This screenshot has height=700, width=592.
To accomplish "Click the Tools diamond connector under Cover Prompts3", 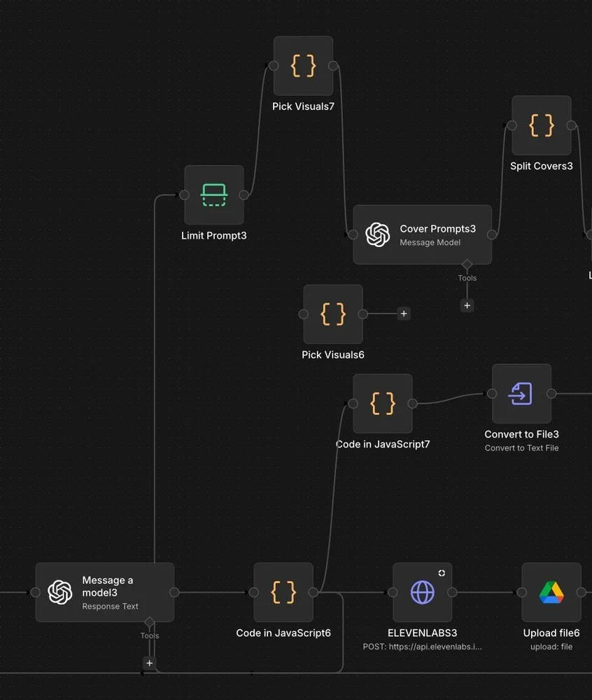I will point(467,265).
